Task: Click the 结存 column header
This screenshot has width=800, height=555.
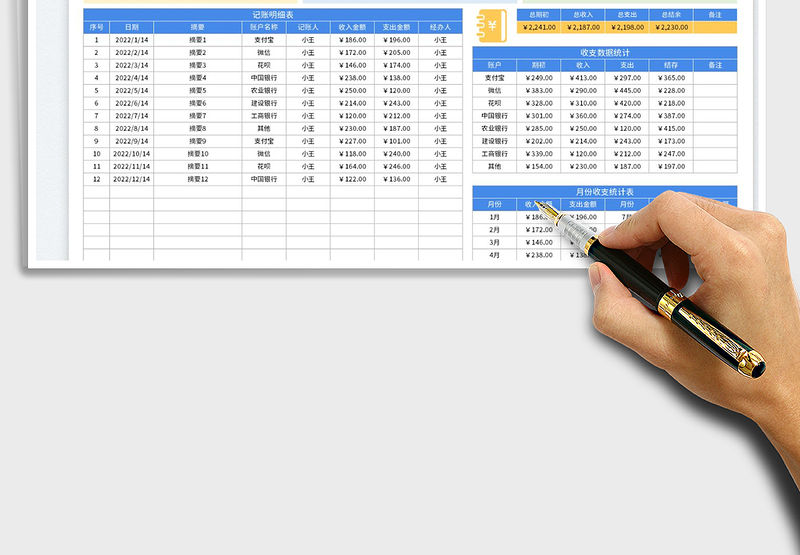Action: (x=671, y=65)
